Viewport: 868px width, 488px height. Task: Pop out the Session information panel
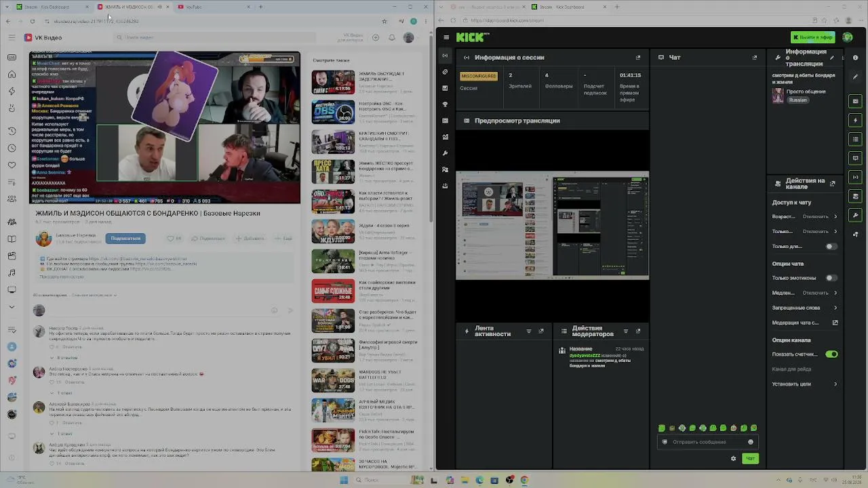coord(638,58)
